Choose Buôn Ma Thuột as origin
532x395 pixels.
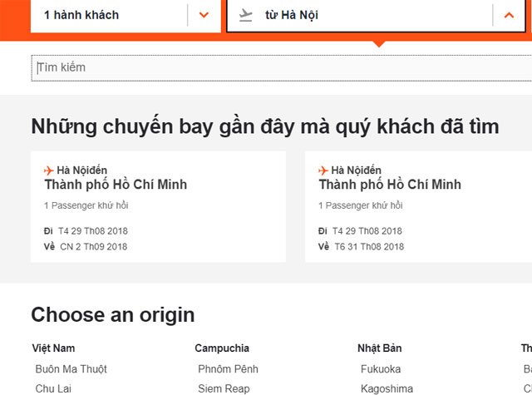pos(71,369)
